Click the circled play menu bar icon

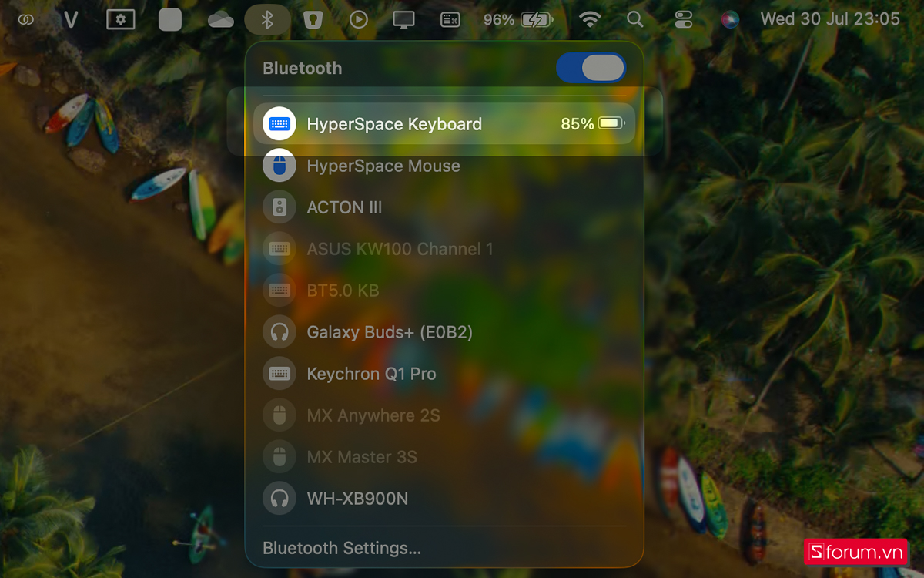358,19
